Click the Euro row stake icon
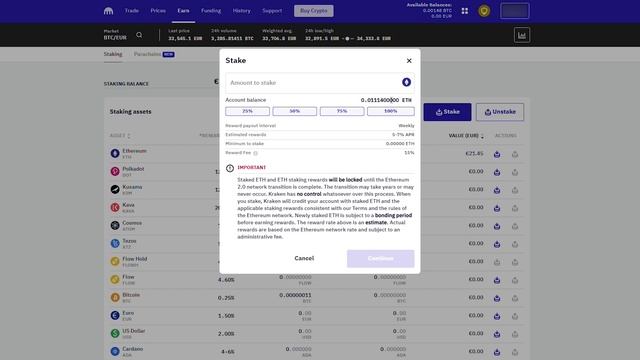 [497, 316]
